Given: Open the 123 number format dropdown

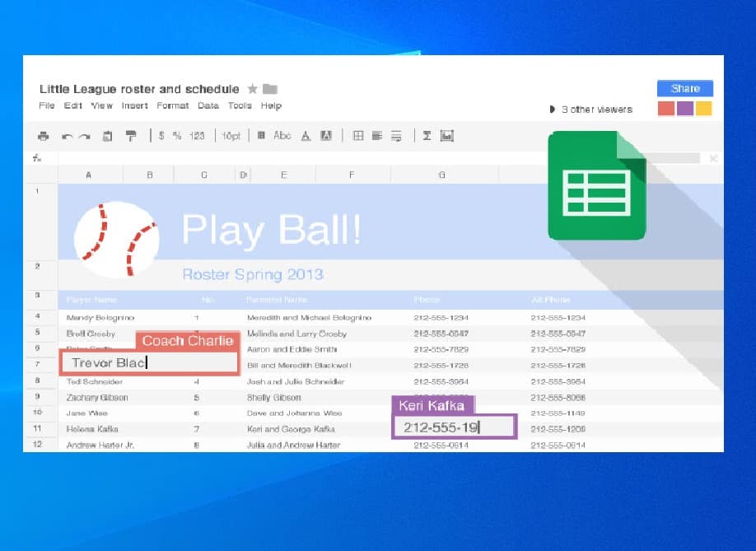Looking at the screenshot, I should coord(197,136).
